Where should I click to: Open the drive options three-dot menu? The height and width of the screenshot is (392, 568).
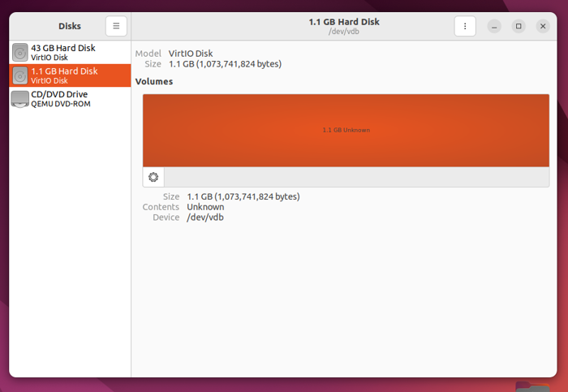[465, 26]
